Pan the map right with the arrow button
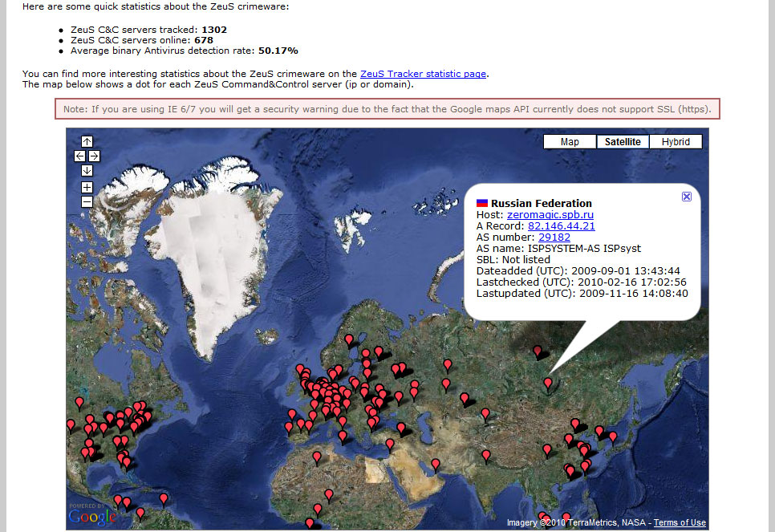 pos(94,156)
